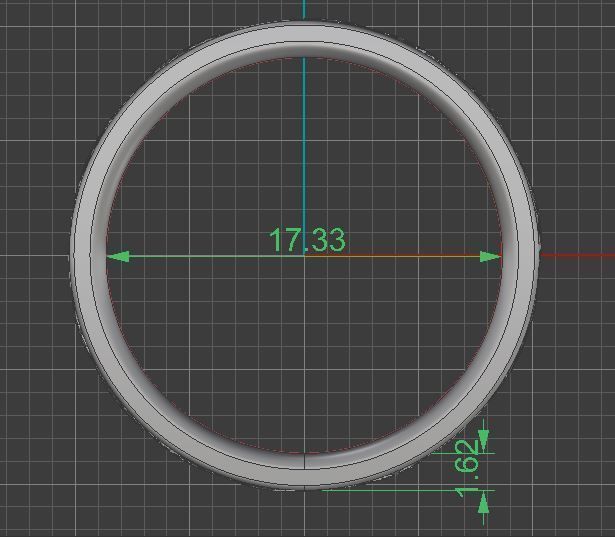
Task: Select the 1.62 thickness dimension text
Action: (x=467, y=468)
